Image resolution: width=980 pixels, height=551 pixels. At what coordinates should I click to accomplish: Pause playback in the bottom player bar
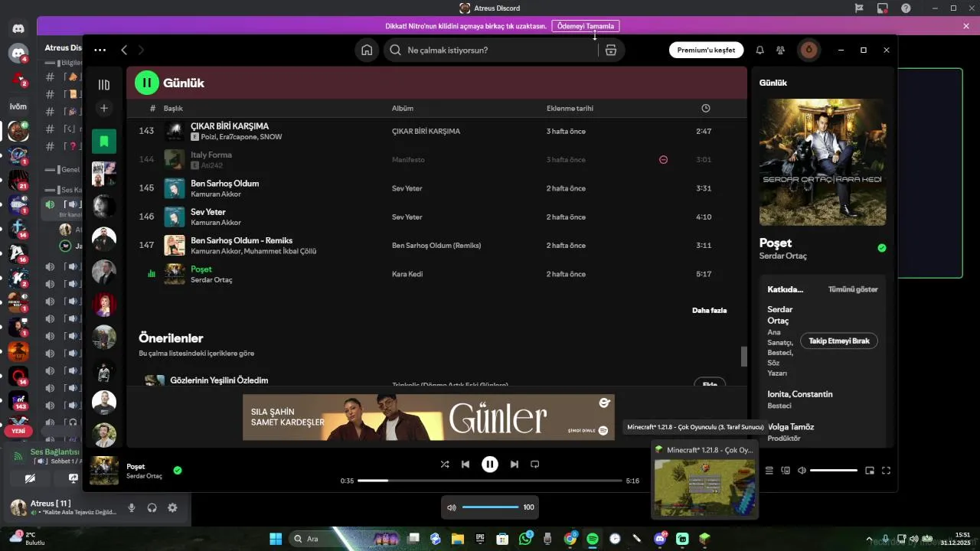[490, 464]
